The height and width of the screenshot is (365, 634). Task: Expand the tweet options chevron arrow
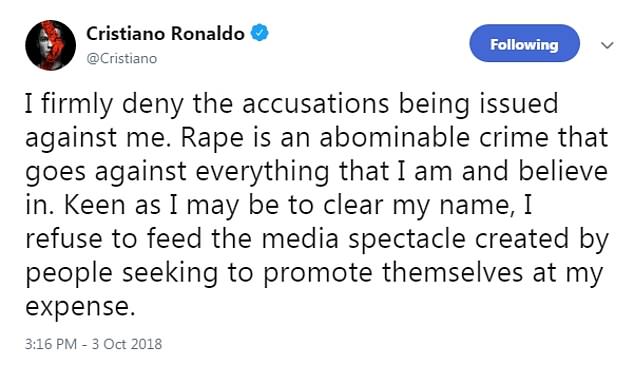pyautogui.click(x=607, y=45)
